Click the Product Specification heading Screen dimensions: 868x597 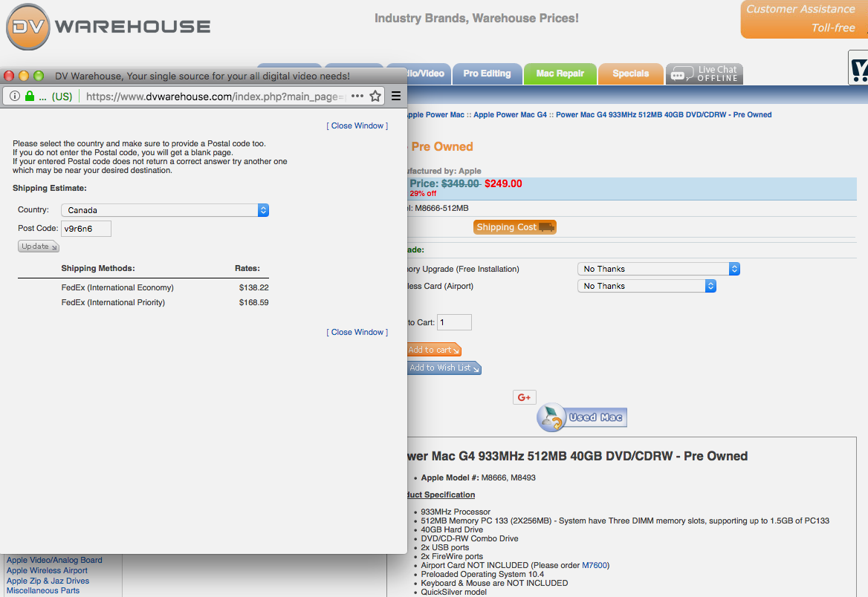[x=441, y=495]
